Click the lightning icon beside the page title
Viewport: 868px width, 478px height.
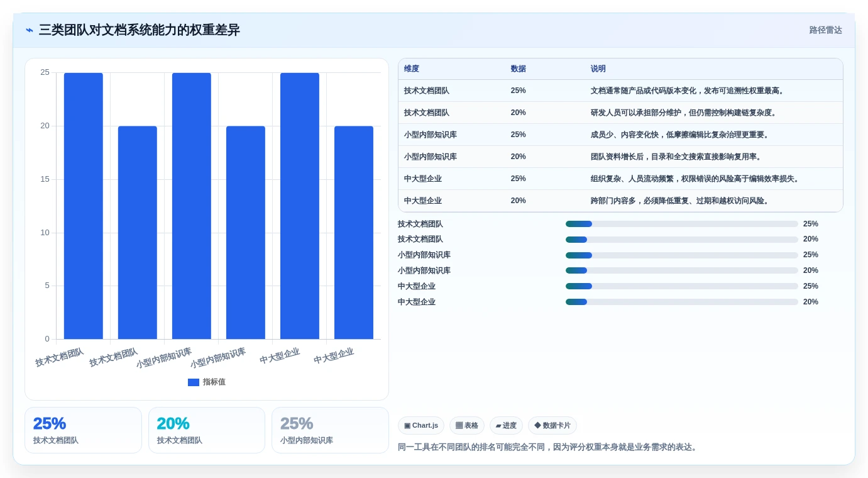click(30, 30)
